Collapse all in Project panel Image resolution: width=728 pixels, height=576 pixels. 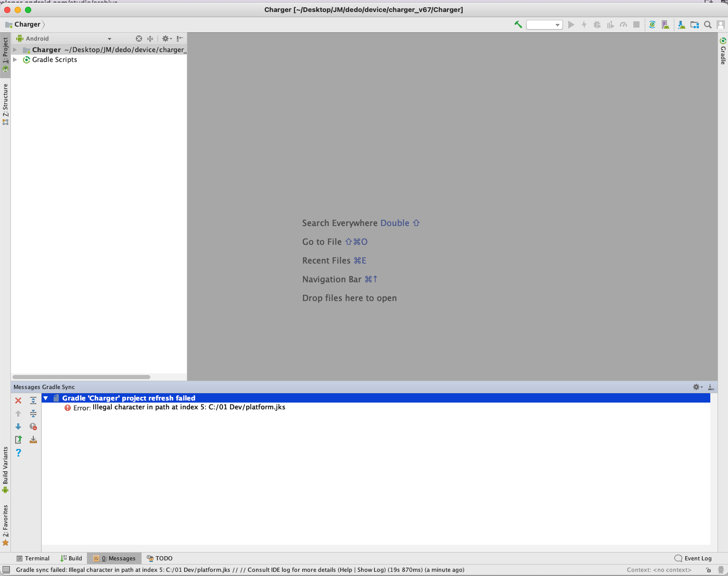click(150, 39)
